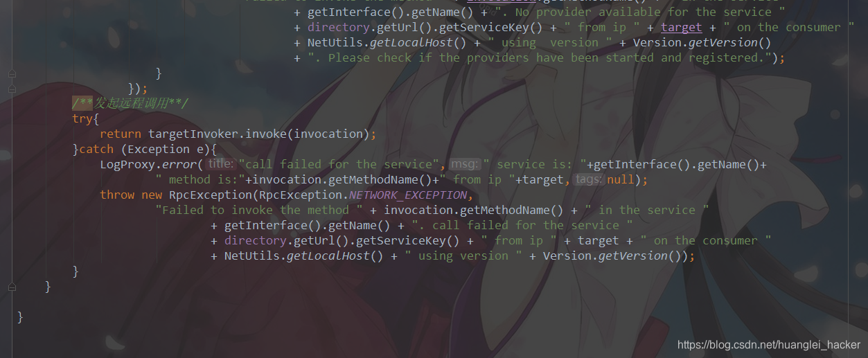This screenshot has width=868, height=358.
Task: Collapse fold marker beside the inner closing brace
Action: 12,73
